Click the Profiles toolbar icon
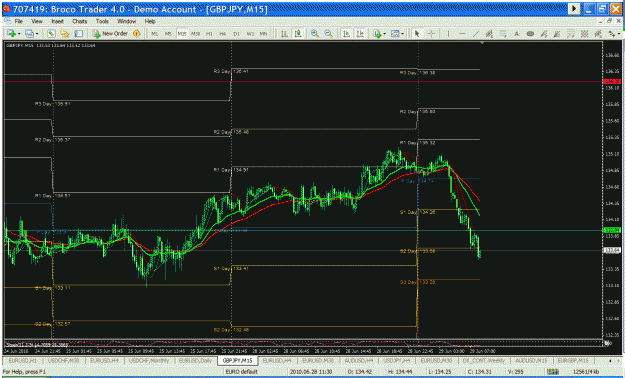 click(29, 34)
